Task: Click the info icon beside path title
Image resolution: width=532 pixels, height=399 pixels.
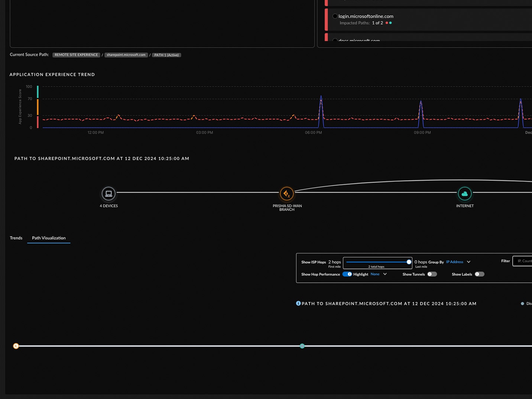Action: pyautogui.click(x=298, y=304)
